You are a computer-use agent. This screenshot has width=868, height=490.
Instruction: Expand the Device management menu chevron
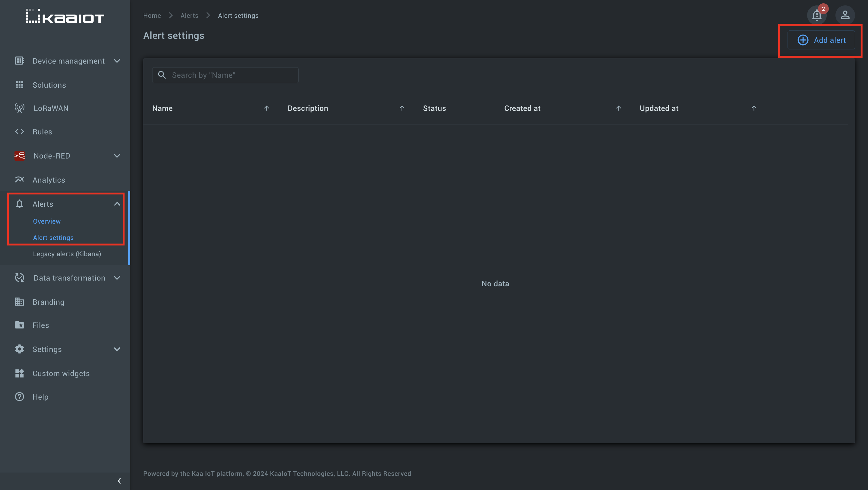coord(117,61)
